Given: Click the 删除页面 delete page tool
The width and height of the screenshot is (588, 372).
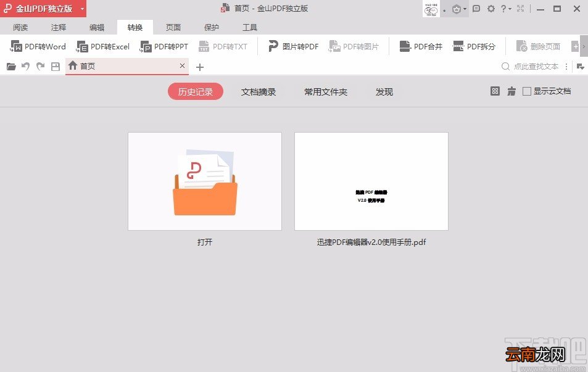Looking at the screenshot, I should click(538, 46).
